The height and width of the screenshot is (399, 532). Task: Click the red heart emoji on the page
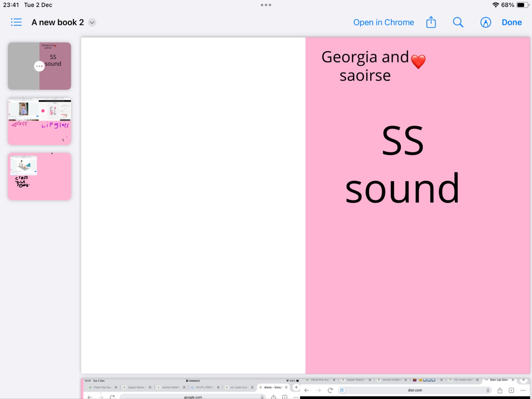(418, 62)
